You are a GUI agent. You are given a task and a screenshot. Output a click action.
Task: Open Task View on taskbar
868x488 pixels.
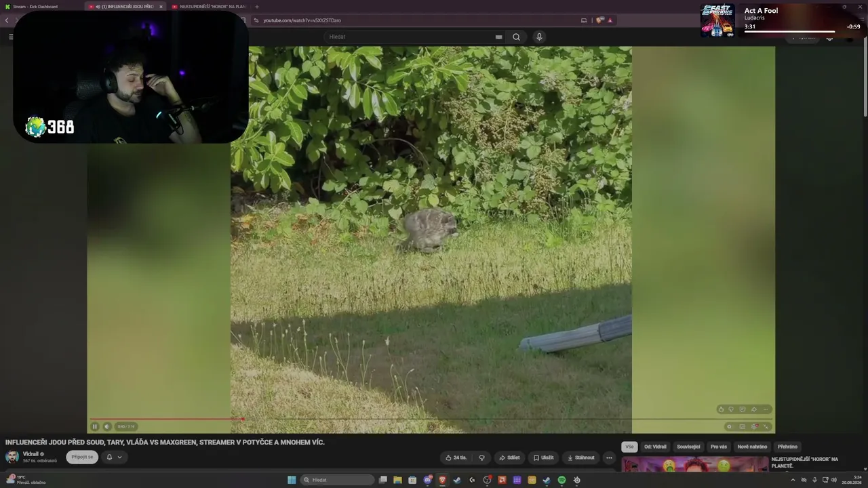pos(383,480)
